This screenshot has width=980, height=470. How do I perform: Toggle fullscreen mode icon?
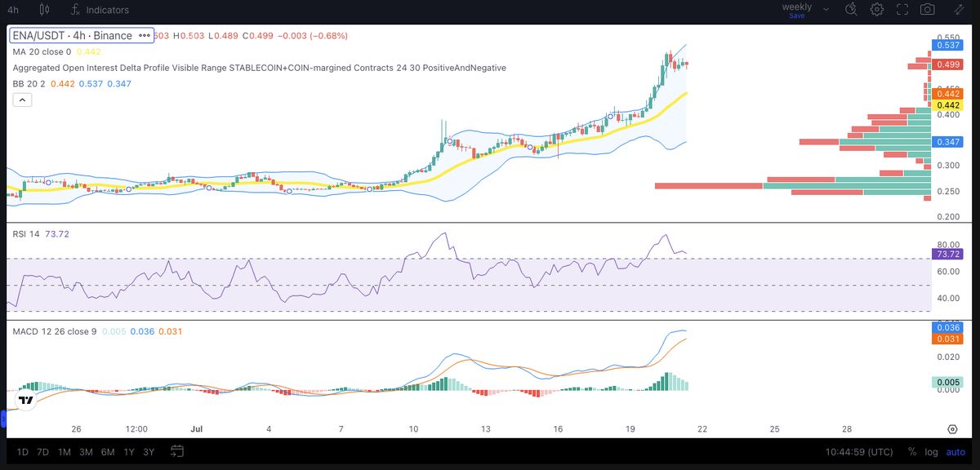(x=902, y=10)
